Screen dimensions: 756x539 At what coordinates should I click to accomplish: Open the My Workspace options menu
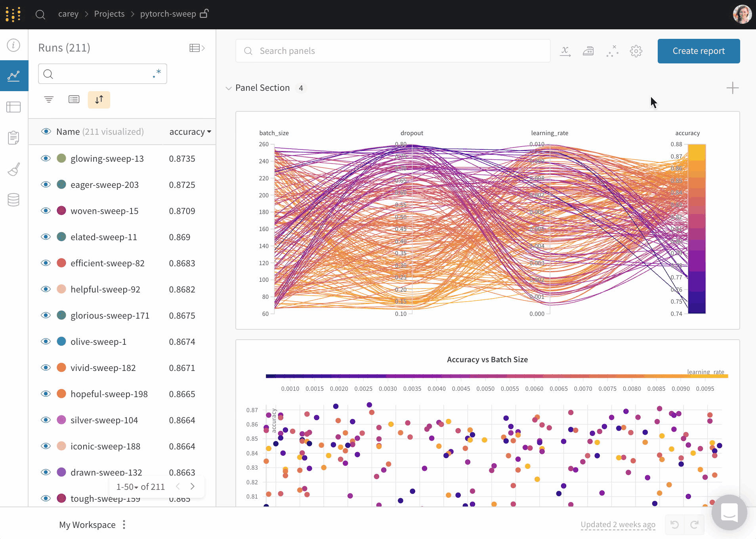(124, 525)
